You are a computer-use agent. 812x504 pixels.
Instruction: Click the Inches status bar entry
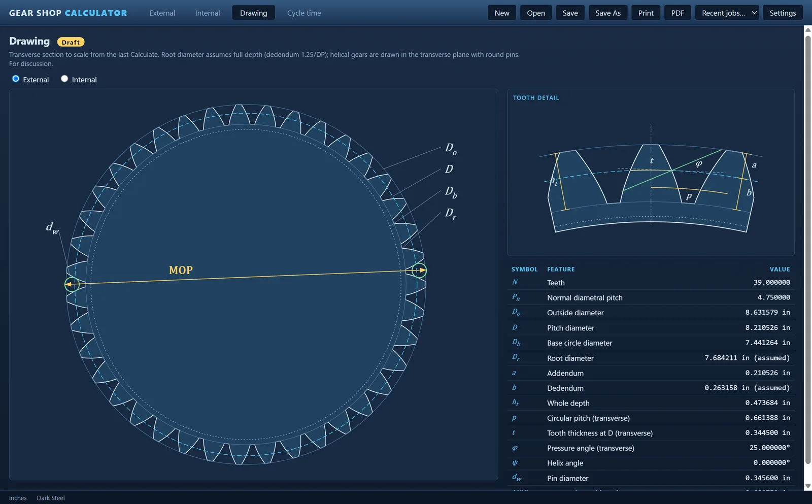18,498
